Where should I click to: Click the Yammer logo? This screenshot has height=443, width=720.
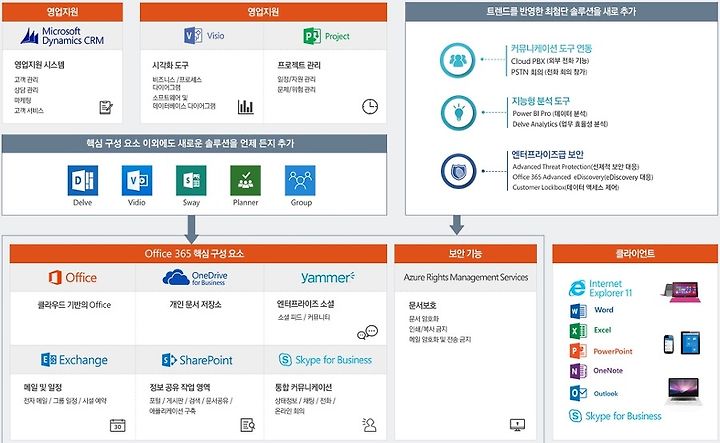[328, 277]
